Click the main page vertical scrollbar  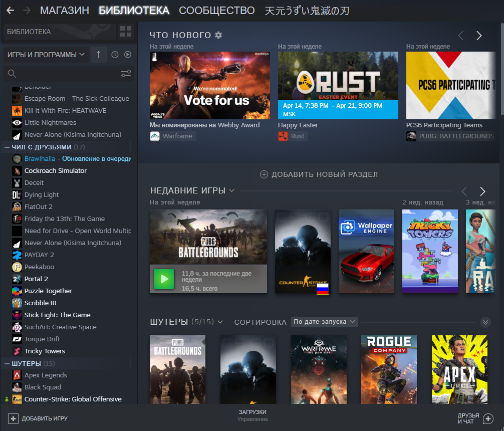(x=502, y=69)
